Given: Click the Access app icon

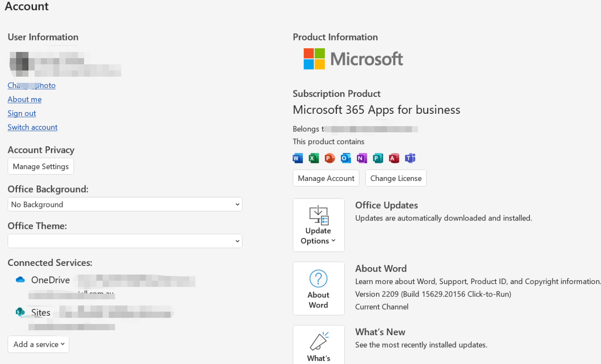Looking at the screenshot, I should click(394, 158).
